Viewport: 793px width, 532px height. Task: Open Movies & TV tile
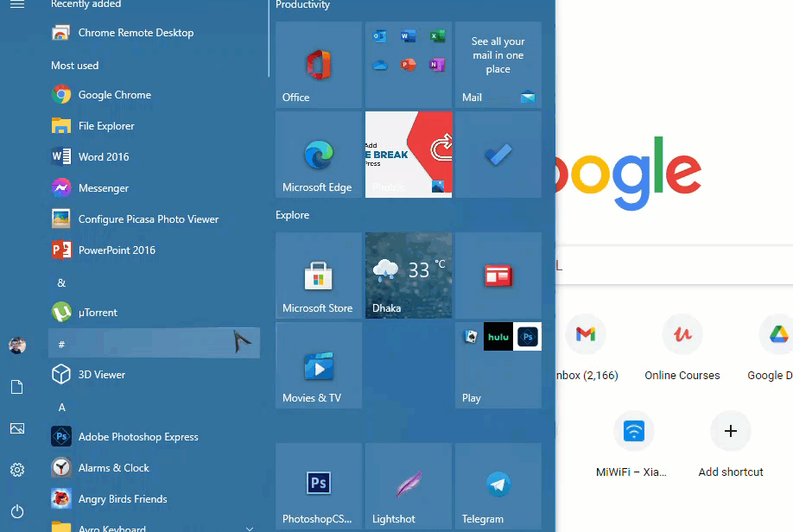(x=319, y=365)
